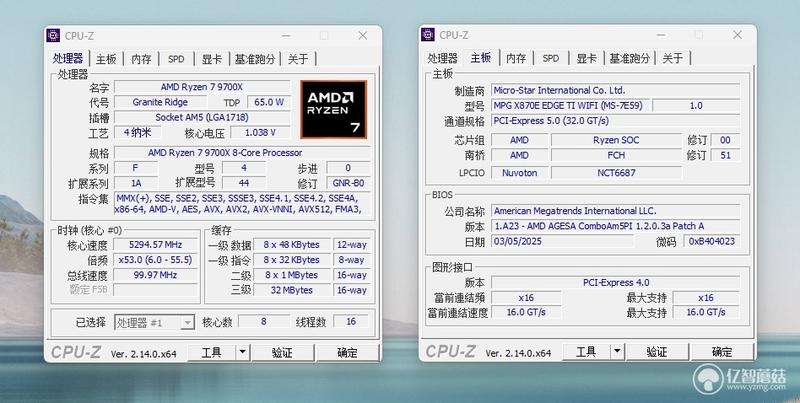Click the core speed value 5294.57 MHz
Screen dimensions: 800x403
coord(156,245)
